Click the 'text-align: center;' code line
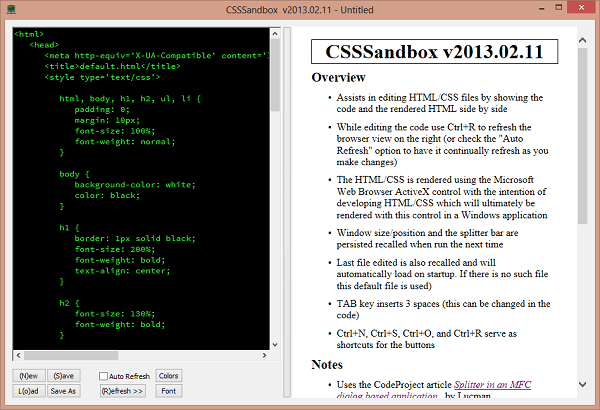600x410 pixels. pyautogui.click(x=122, y=271)
